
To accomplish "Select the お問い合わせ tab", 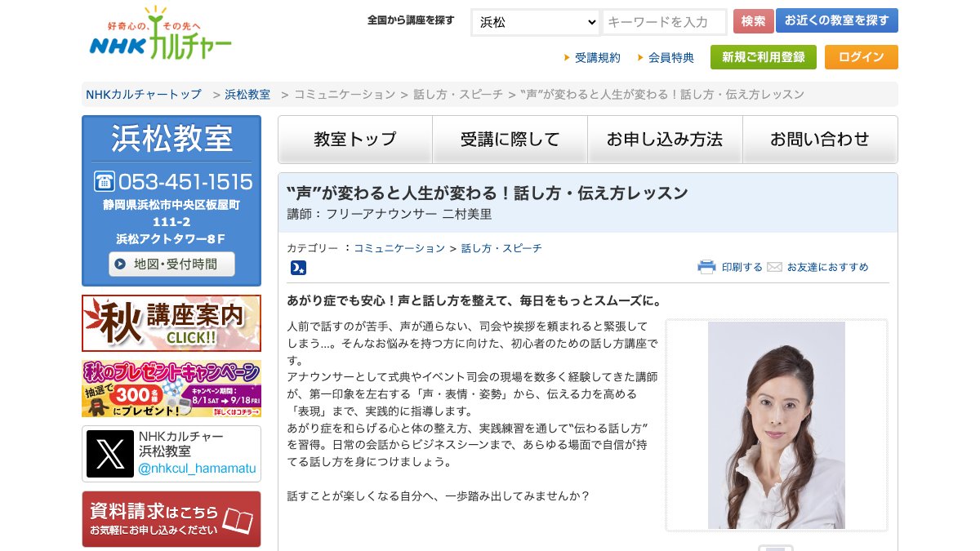I will (820, 140).
